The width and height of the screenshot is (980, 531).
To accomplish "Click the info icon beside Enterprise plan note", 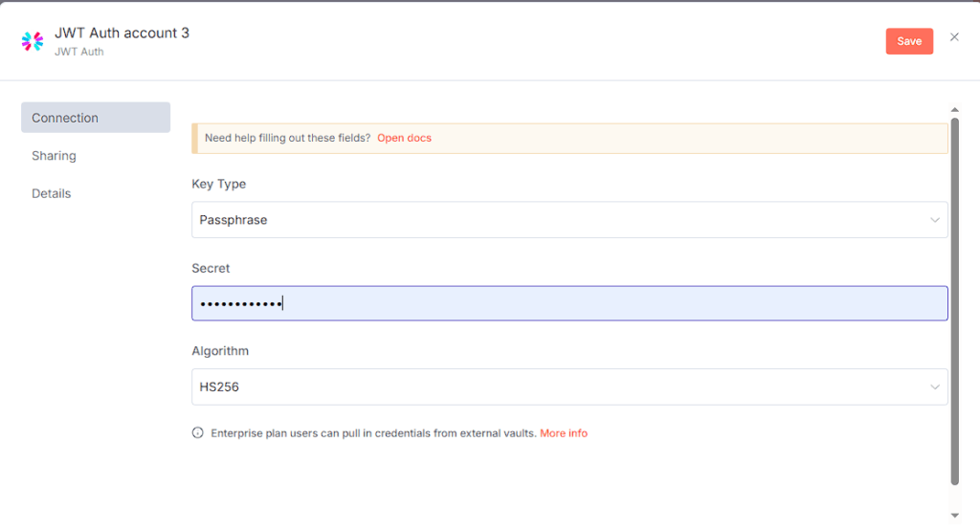I will (198, 433).
